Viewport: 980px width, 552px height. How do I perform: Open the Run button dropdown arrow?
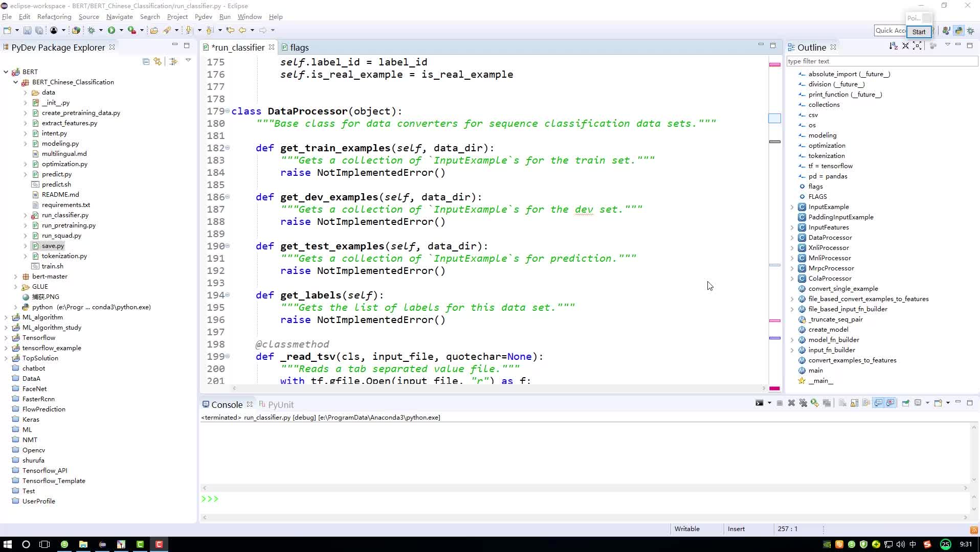tap(121, 31)
